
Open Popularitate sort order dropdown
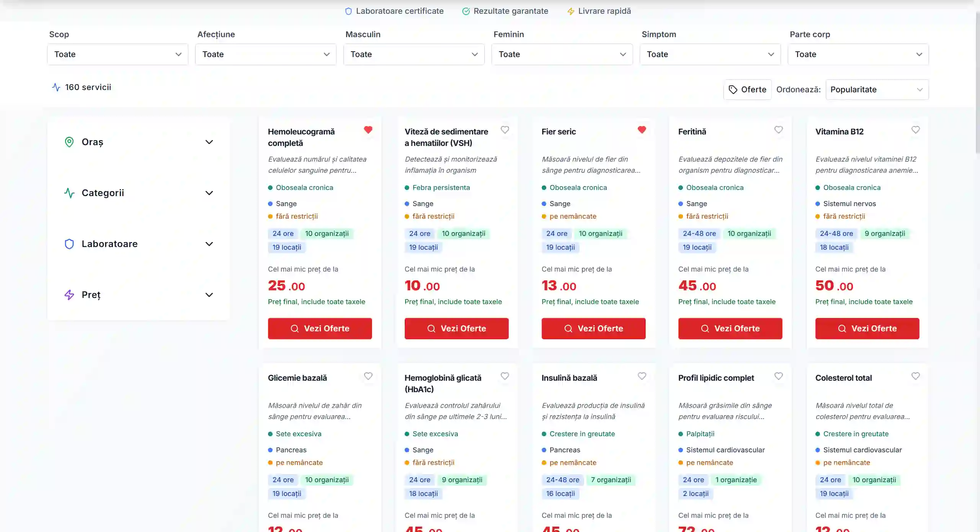[x=877, y=90]
